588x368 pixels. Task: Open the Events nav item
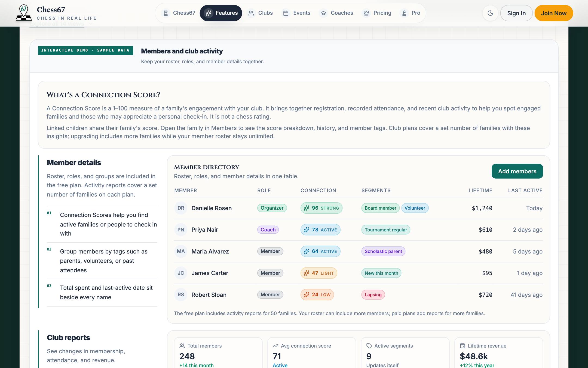(x=296, y=13)
